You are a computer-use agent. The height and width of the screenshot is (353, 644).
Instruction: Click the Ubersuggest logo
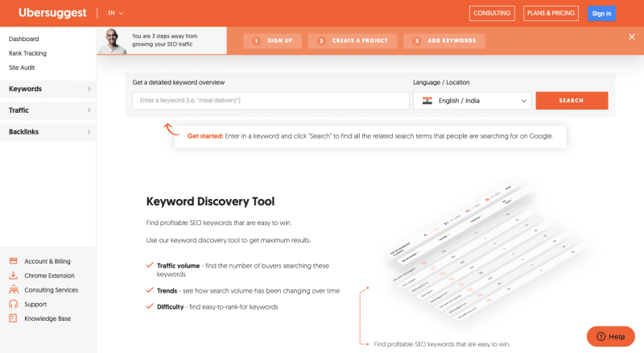click(x=52, y=13)
